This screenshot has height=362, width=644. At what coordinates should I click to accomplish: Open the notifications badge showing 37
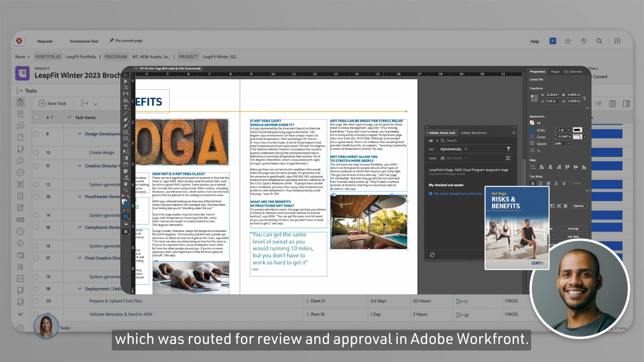553,41
